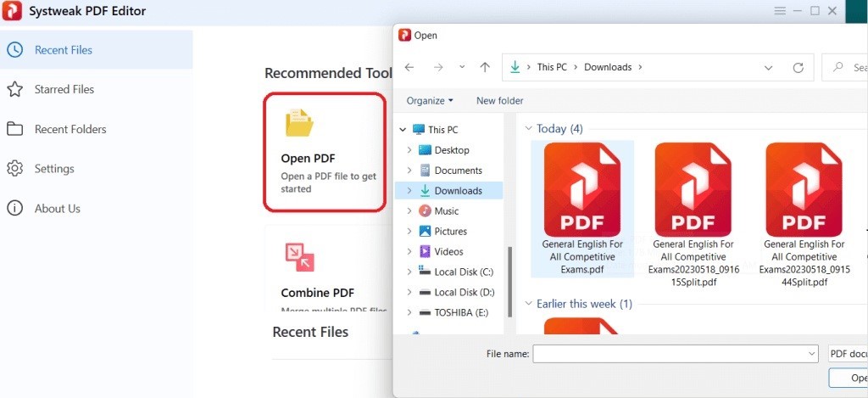Click the New folder button
This screenshot has height=398, width=868.
click(x=500, y=100)
